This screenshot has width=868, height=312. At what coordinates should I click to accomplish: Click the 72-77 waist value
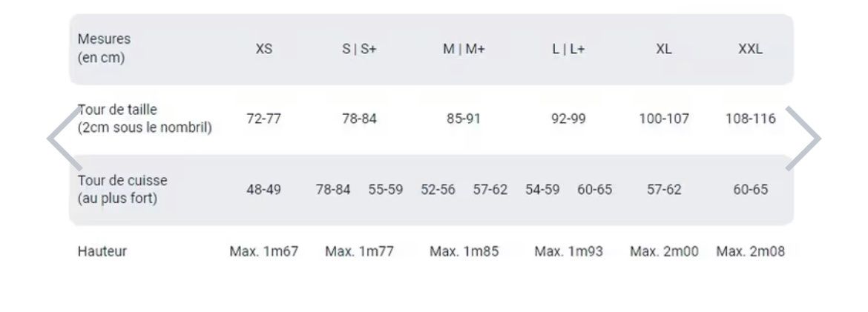click(264, 119)
